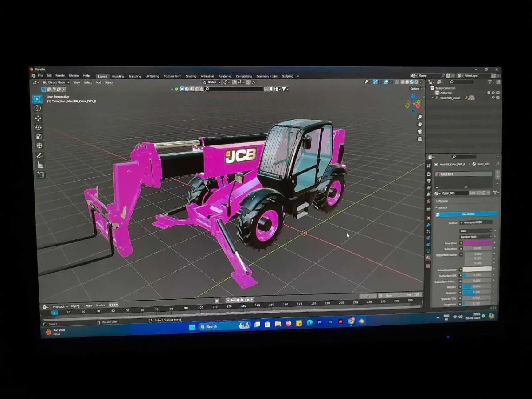Switch to the UV Editing workspace tab
532x399 pixels.
point(152,76)
